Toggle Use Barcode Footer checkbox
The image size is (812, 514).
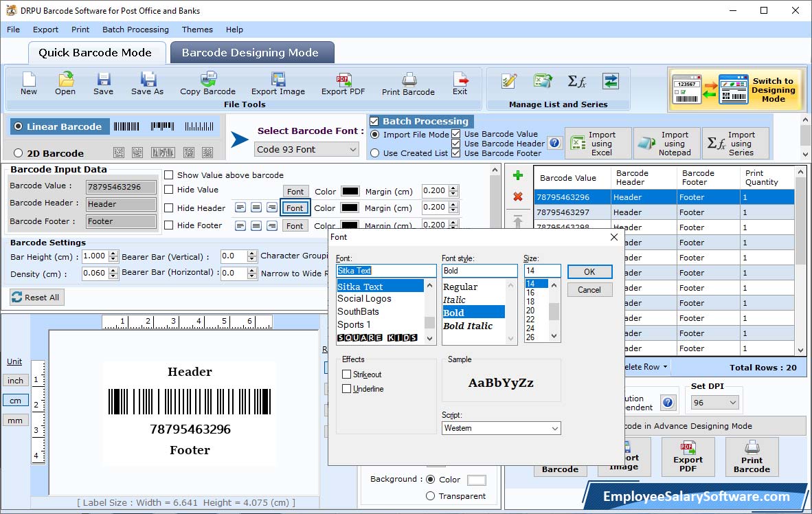coord(455,153)
